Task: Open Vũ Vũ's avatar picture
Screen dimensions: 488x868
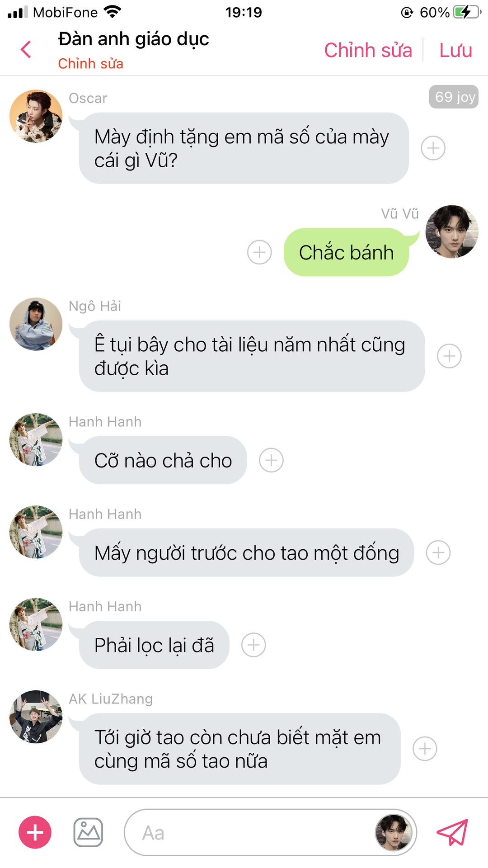Action: tap(452, 232)
